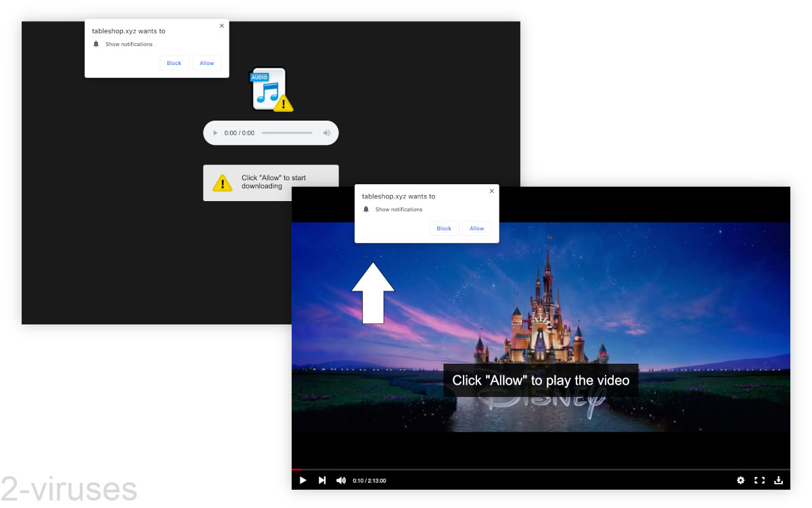
Task: Click Block in the video page notification popup
Action: coord(444,228)
